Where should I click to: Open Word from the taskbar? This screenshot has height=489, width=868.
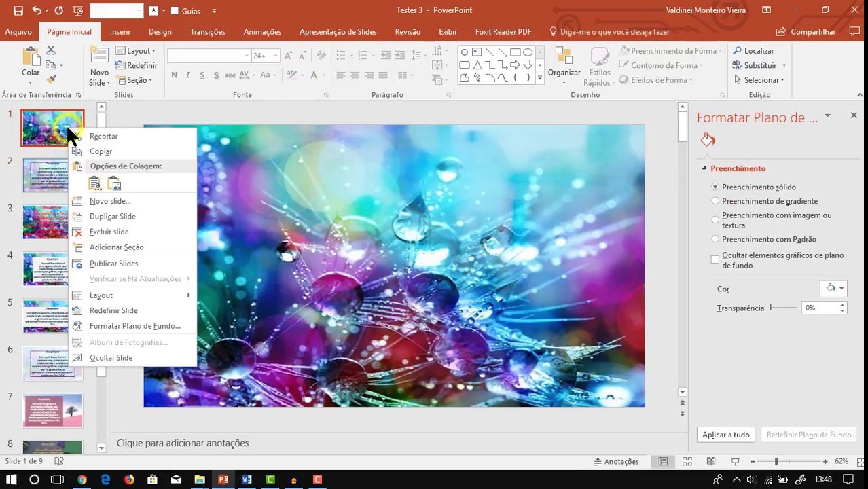pyautogui.click(x=247, y=479)
